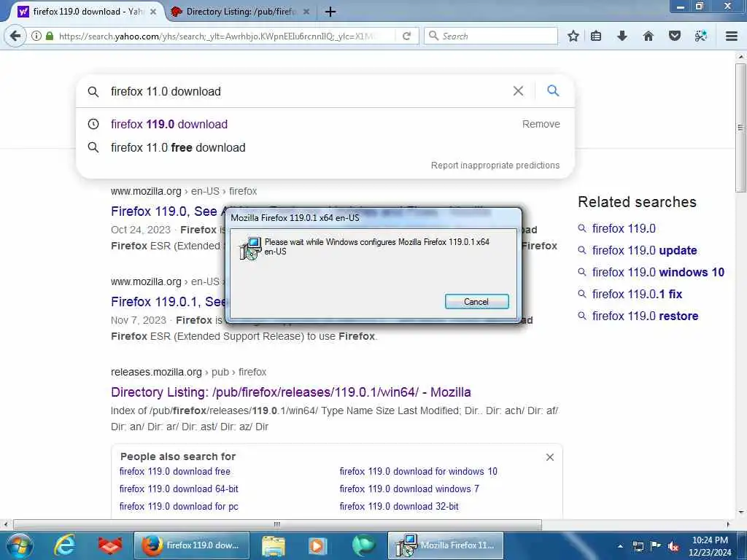Cancel the Firefox installer dialog

[x=476, y=301]
